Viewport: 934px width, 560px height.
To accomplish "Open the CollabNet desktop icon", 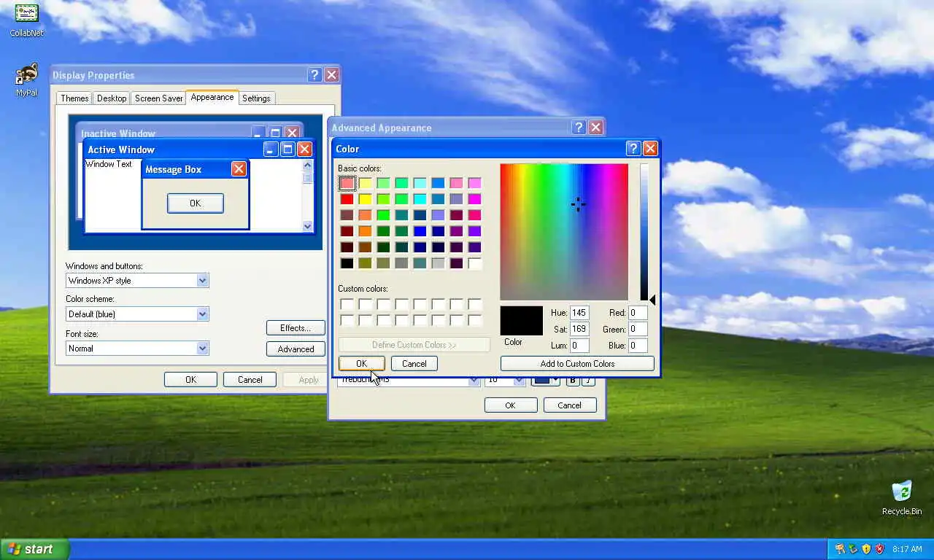I will tap(26, 20).
